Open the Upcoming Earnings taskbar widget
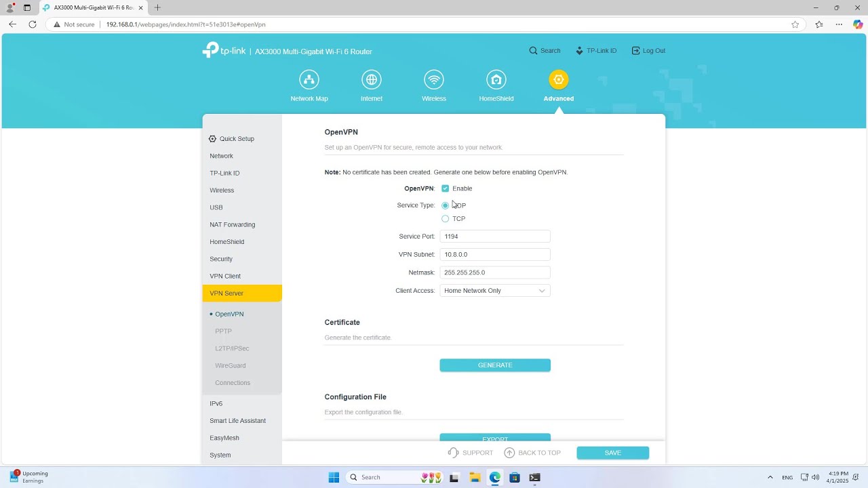The image size is (868, 488). [x=28, y=477]
